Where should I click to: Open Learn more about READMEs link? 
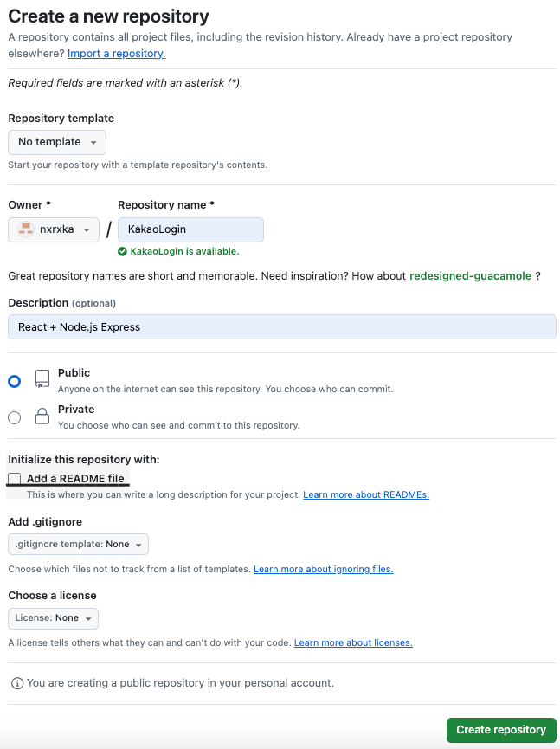click(x=366, y=495)
